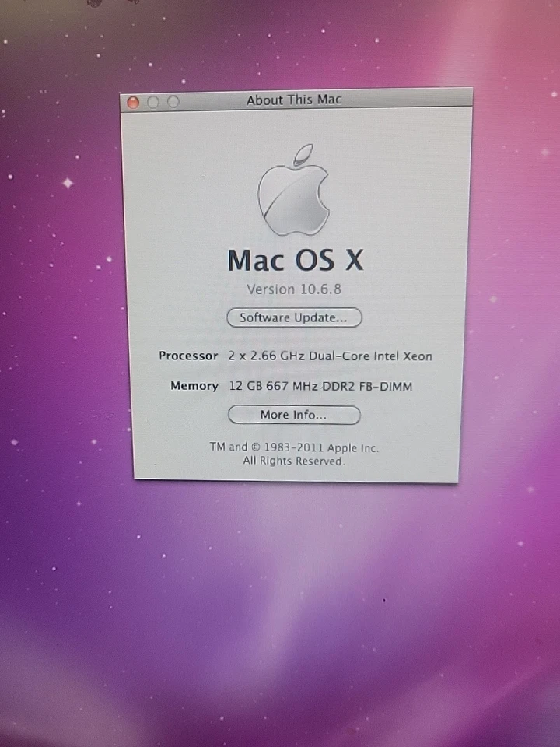Screen dimensions: 560x747
Task: Click the greyed-out minimize button
Action: point(153,102)
